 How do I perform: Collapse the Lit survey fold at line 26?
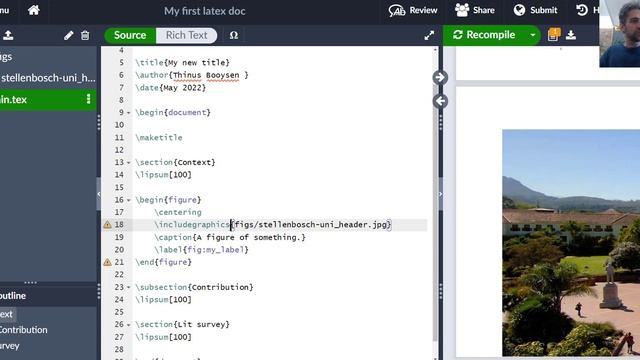pos(129,325)
